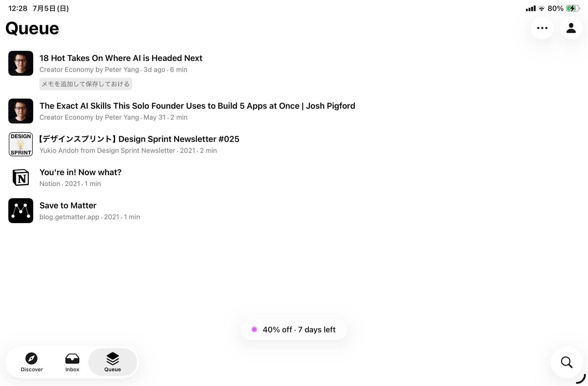Tap the 40% off 7 days left banner

(294, 330)
